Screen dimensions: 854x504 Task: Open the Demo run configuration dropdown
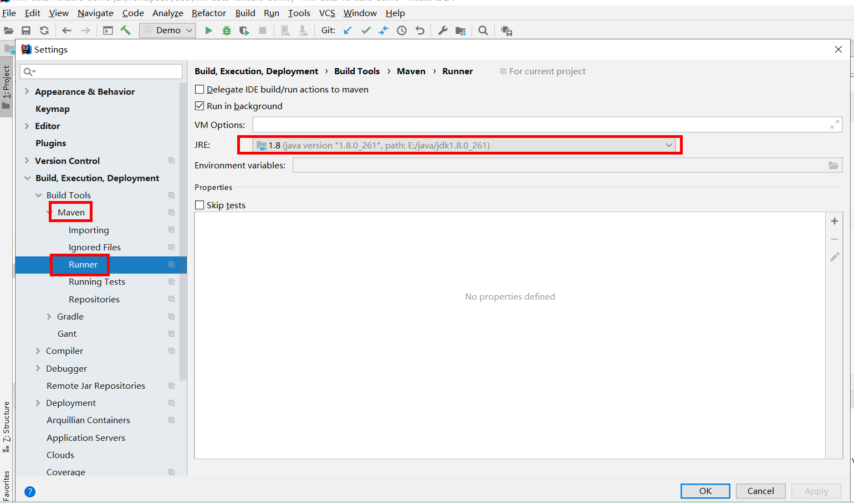tap(167, 30)
